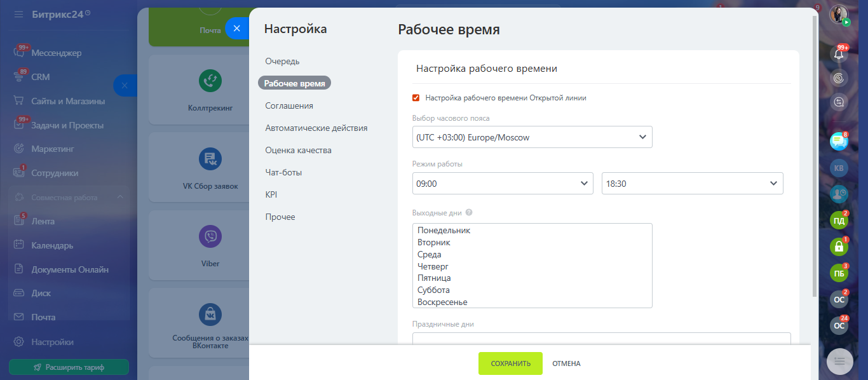The width and height of the screenshot is (868, 380).
Task: Close the settings slider with X button
Action: tap(236, 29)
